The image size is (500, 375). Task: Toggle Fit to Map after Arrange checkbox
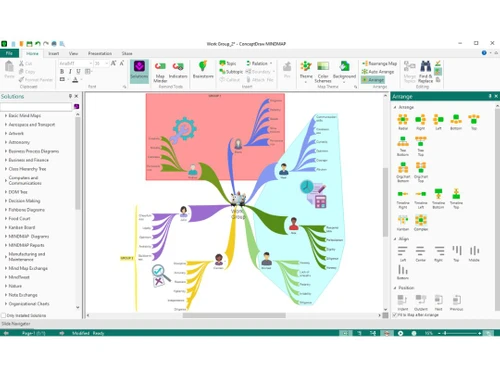point(395,315)
